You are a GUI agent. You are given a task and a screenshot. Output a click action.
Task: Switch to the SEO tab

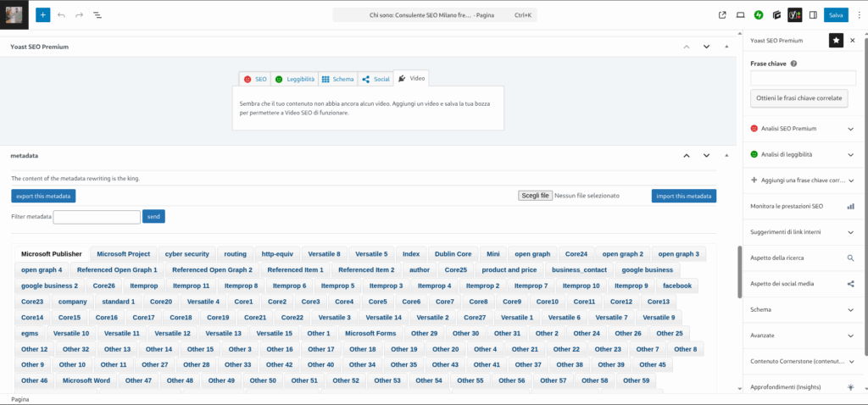pyautogui.click(x=255, y=79)
